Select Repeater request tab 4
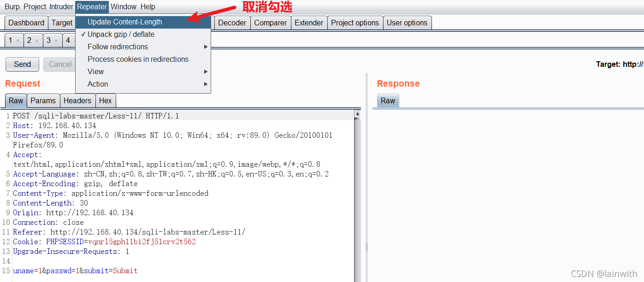Image resolution: width=644 pixels, height=282 pixels. pyautogui.click(x=68, y=41)
